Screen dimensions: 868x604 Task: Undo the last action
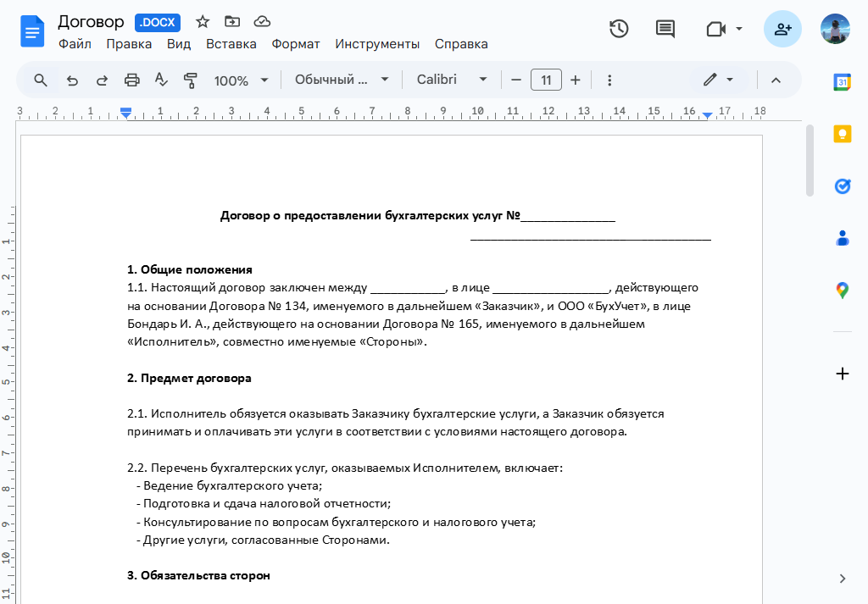pos(72,80)
